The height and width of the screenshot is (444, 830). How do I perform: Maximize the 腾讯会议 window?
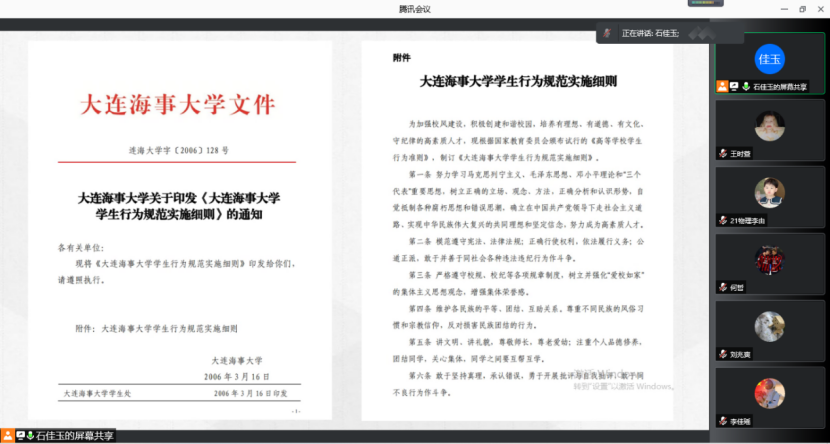(x=802, y=8)
